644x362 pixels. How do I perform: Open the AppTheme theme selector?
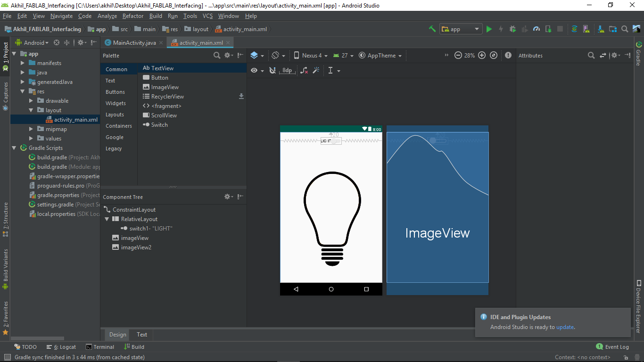[380, 56]
